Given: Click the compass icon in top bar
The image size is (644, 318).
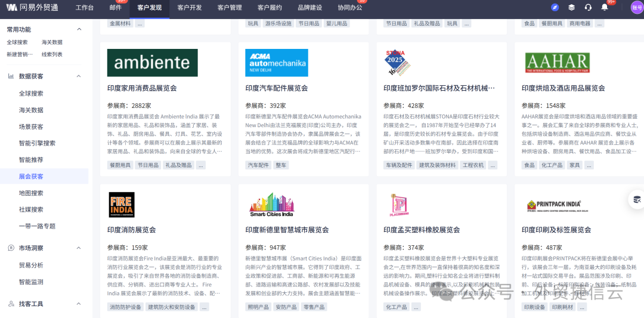Looking at the screenshot, I should pos(555,7).
